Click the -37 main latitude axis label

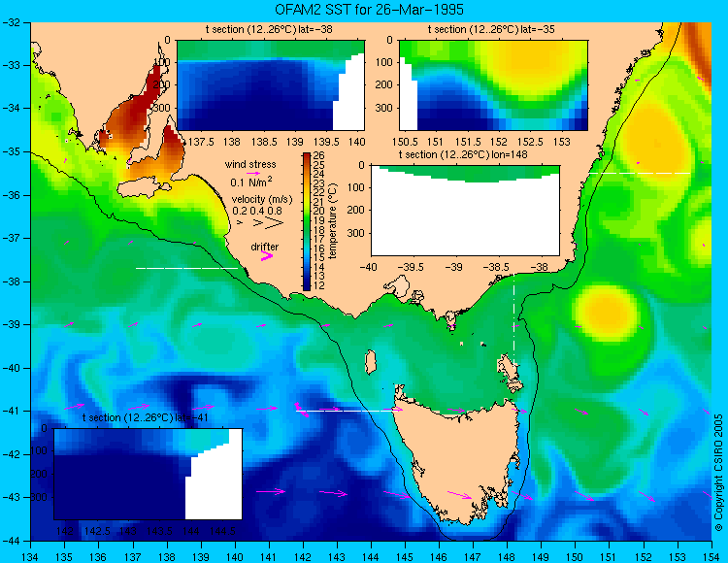click(x=11, y=239)
